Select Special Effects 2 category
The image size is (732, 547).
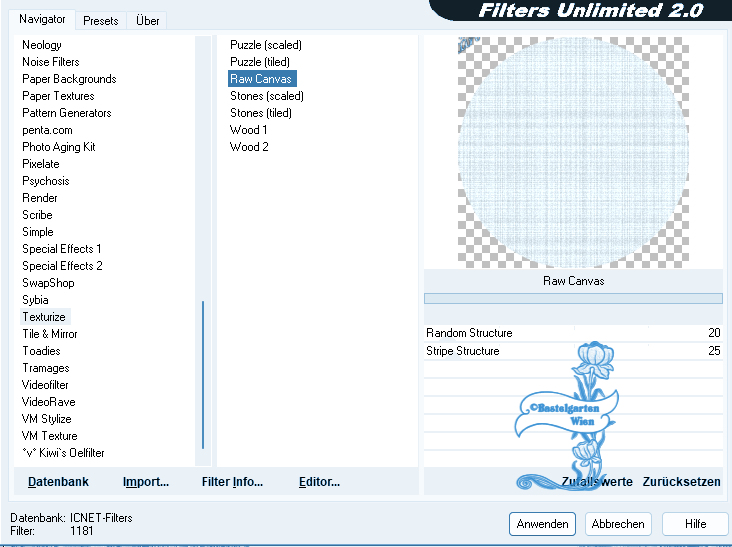pos(62,266)
